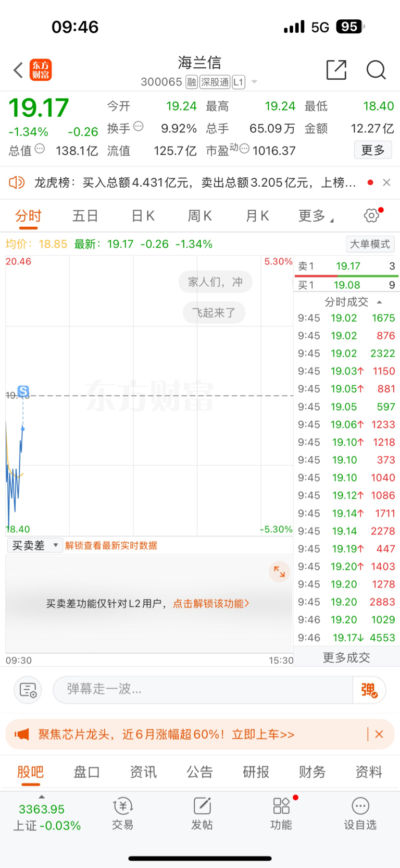Viewport: 400px width, 868px height.
Task: Focus the 弹幕走一波 input field
Action: click(203, 690)
